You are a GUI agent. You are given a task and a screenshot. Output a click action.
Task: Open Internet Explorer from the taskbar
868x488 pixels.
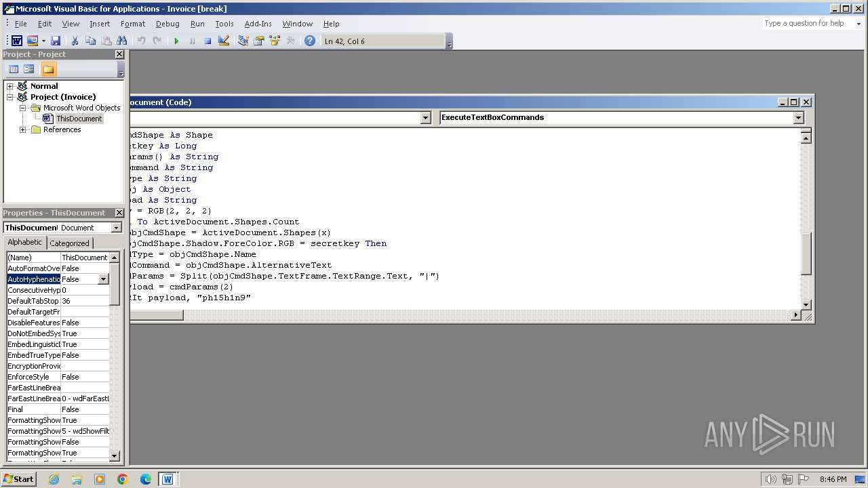pyautogui.click(x=54, y=479)
